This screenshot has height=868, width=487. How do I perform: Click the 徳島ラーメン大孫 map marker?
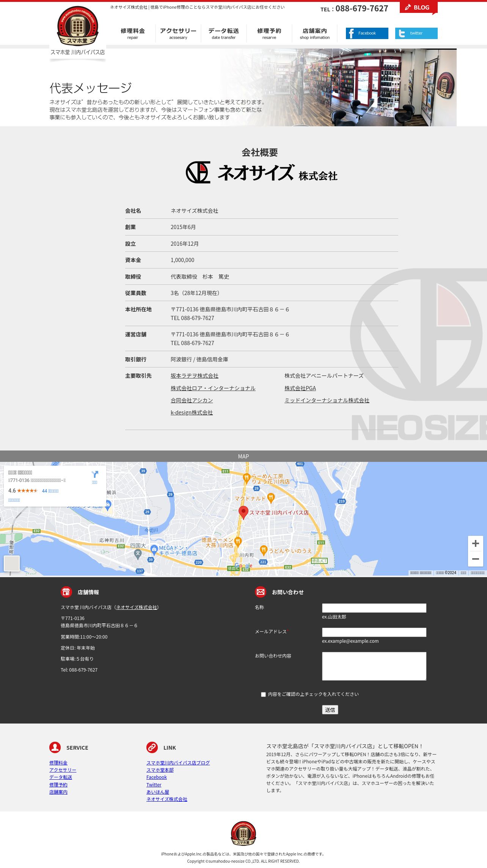pos(238,542)
